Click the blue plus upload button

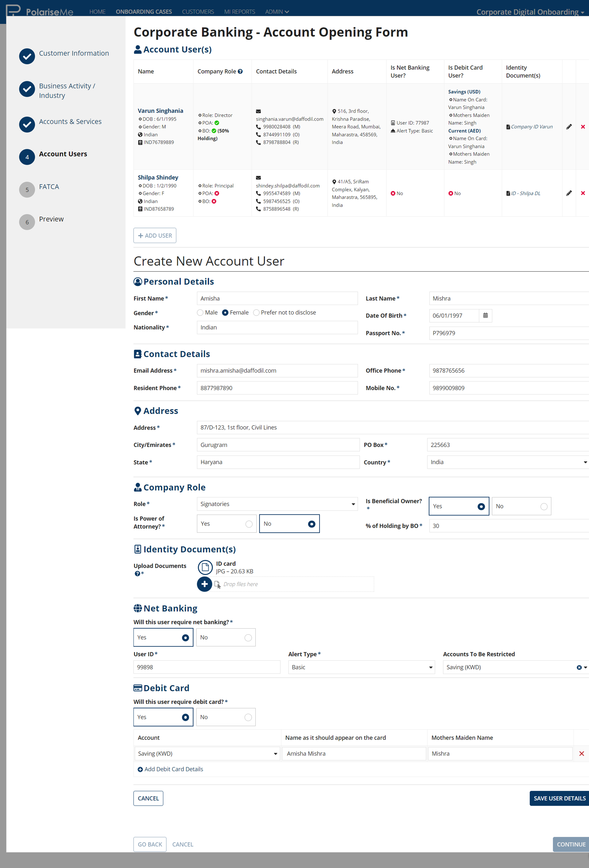pyautogui.click(x=204, y=584)
